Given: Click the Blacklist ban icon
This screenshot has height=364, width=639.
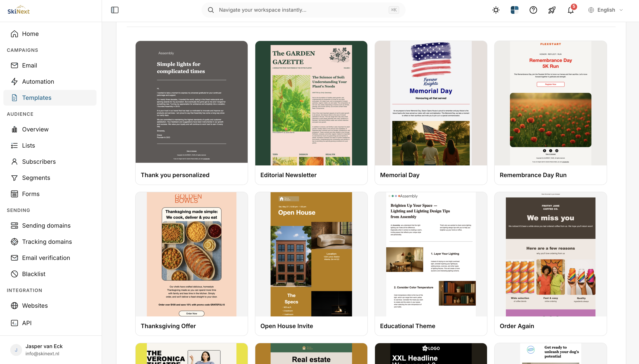Looking at the screenshot, I should [14, 274].
